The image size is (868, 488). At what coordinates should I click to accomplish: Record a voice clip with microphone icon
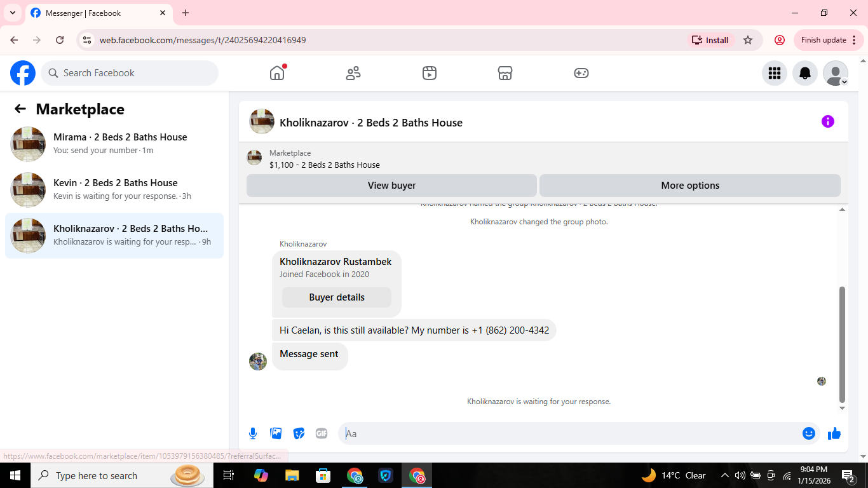tap(253, 433)
